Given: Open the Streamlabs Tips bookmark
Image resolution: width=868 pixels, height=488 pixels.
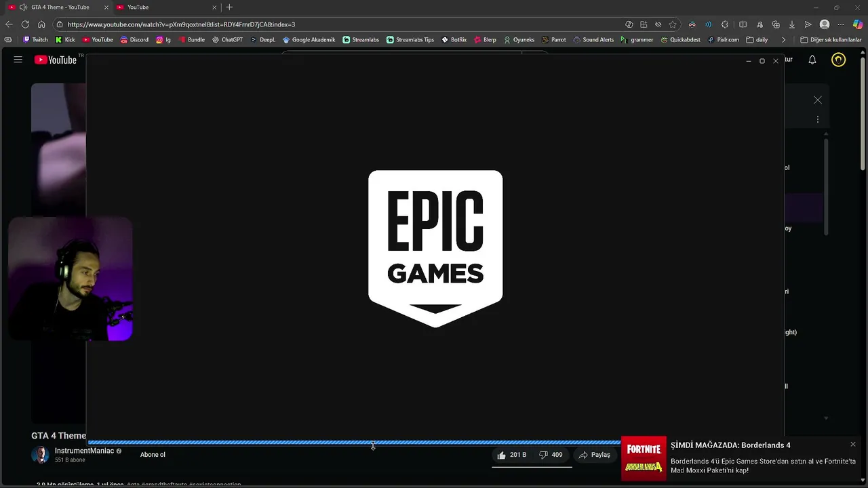Looking at the screenshot, I should coord(410,39).
